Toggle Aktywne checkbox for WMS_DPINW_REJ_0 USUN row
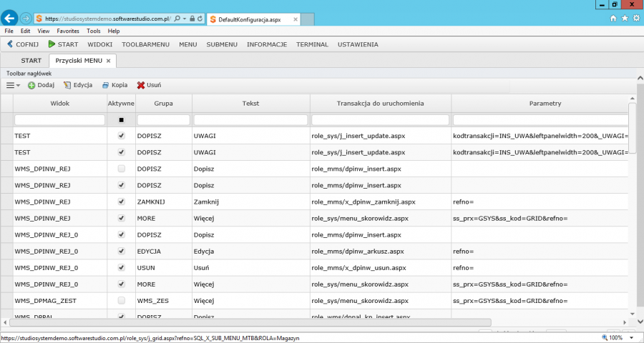Screen dimensions: 644x343 121,267
